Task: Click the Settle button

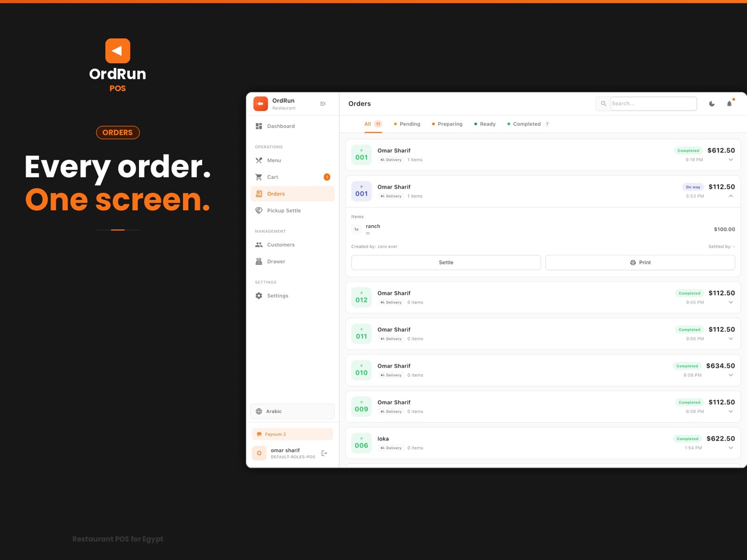Action: click(446, 262)
